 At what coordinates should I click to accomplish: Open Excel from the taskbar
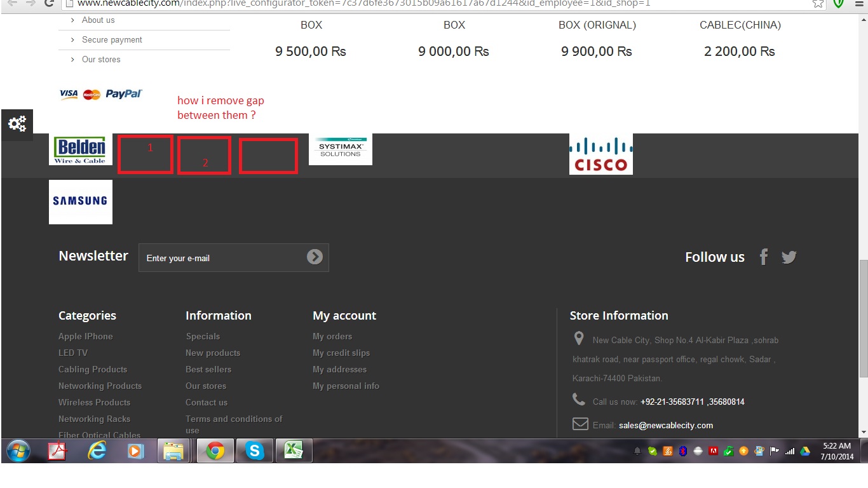(293, 451)
